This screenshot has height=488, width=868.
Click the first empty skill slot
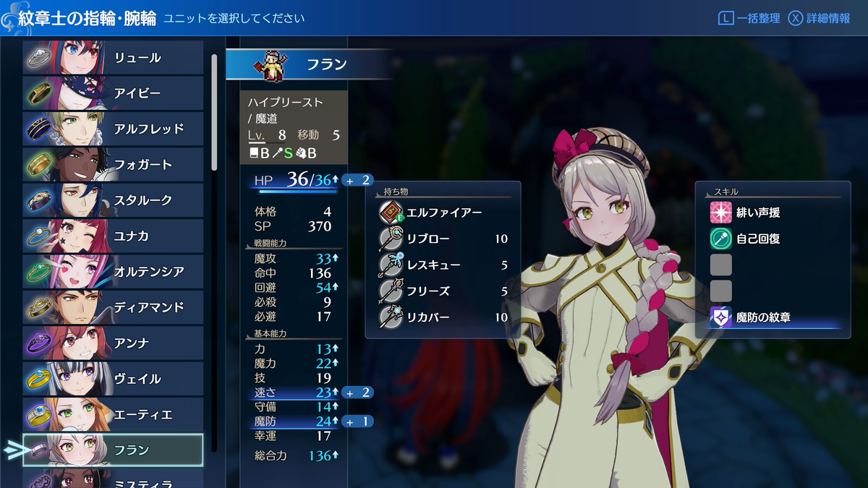(x=720, y=265)
